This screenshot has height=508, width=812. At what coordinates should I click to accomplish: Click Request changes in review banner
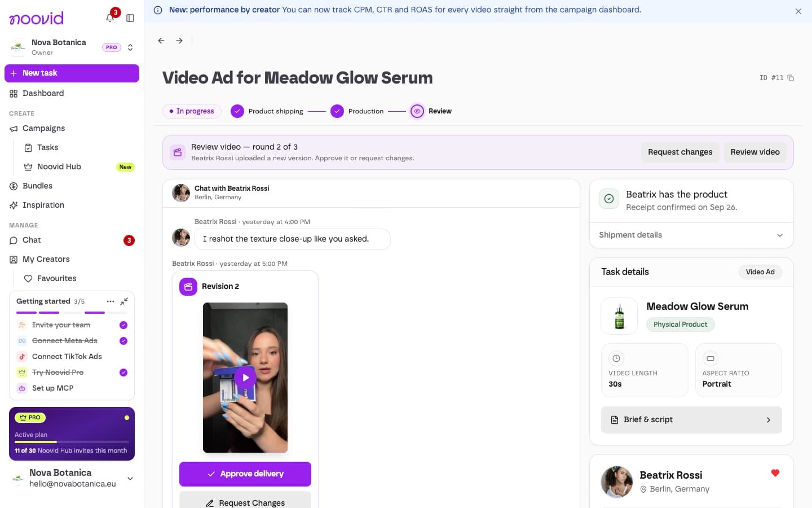[680, 152]
